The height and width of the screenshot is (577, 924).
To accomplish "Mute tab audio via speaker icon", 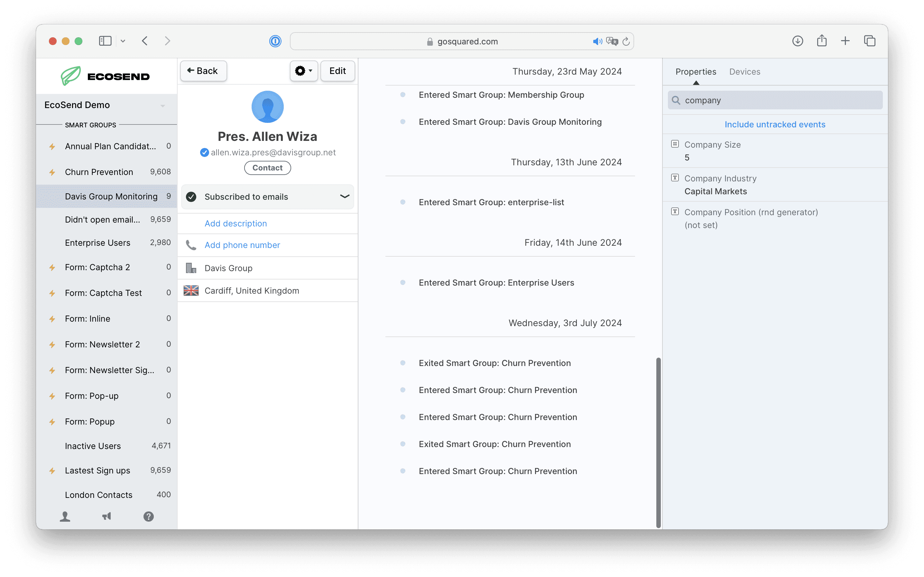I will (597, 41).
